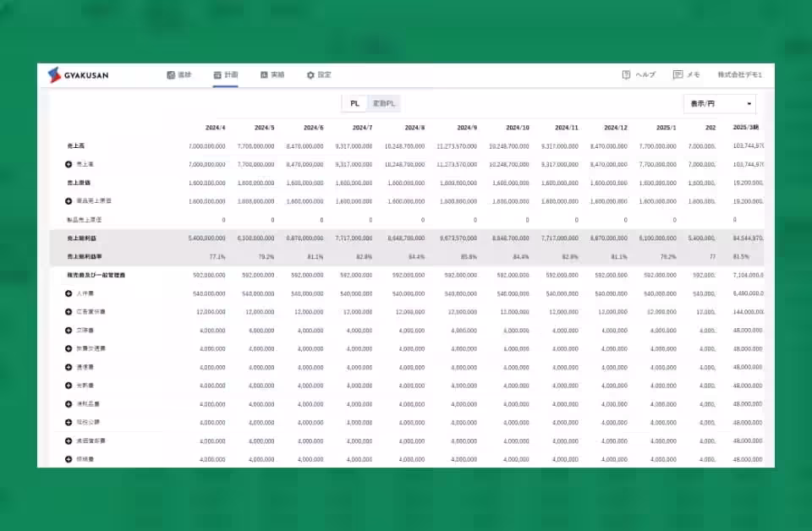The width and height of the screenshot is (812, 531).
Task: Open the 表示/円 unit dropdown
Action: [x=719, y=104]
